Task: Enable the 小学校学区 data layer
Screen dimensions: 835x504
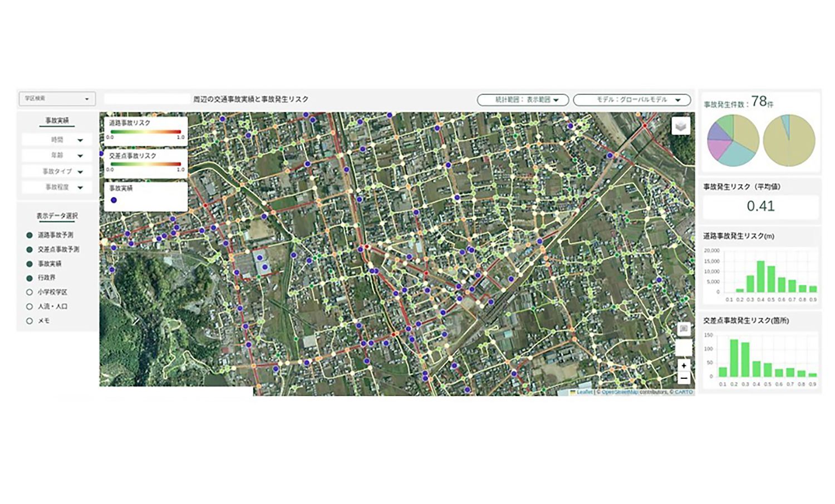Action: (x=30, y=292)
